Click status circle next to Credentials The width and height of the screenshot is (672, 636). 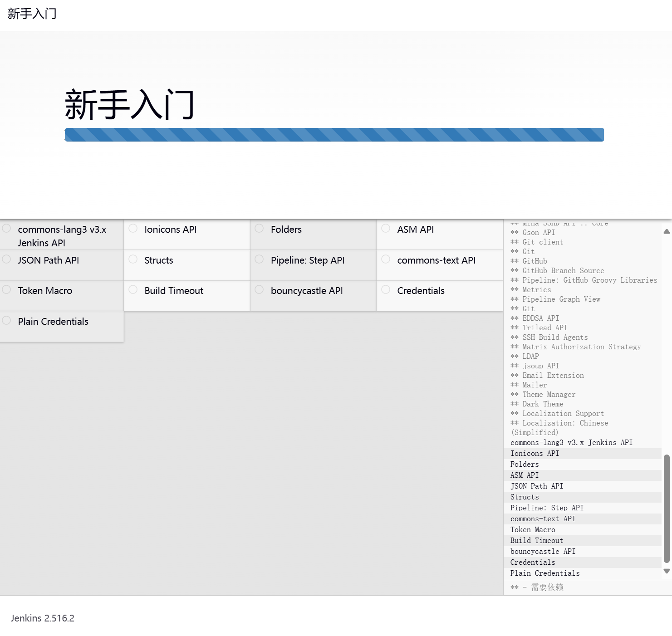(x=386, y=289)
